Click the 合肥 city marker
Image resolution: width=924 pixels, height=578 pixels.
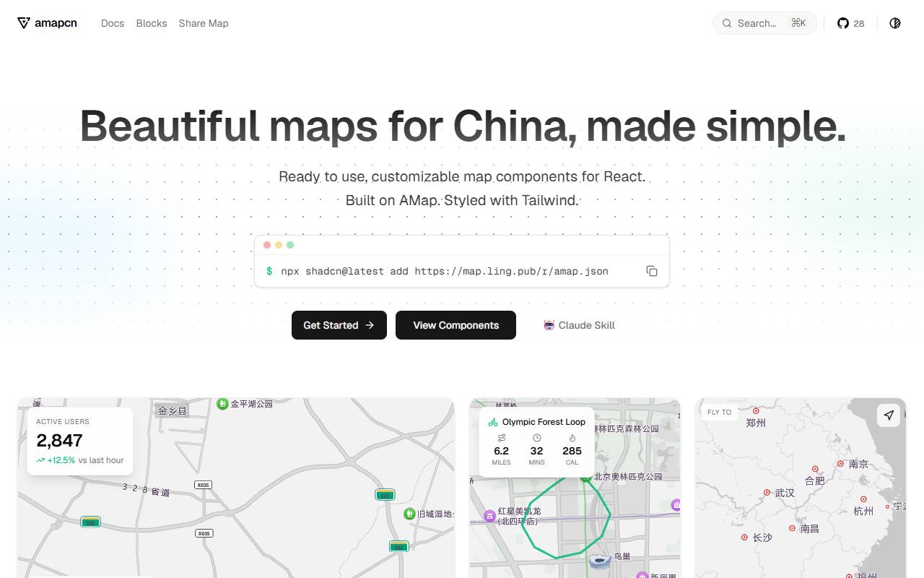pyautogui.click(x=816, y=469)
